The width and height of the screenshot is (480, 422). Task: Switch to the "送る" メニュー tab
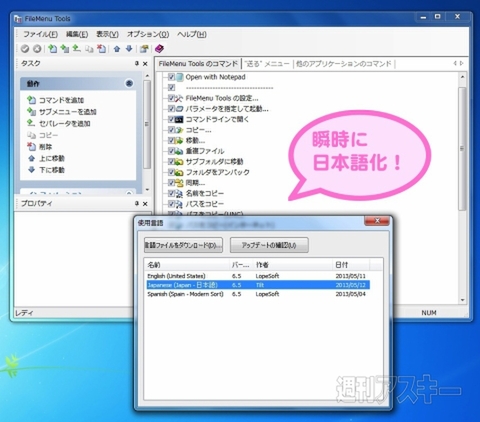coord(267,64)
